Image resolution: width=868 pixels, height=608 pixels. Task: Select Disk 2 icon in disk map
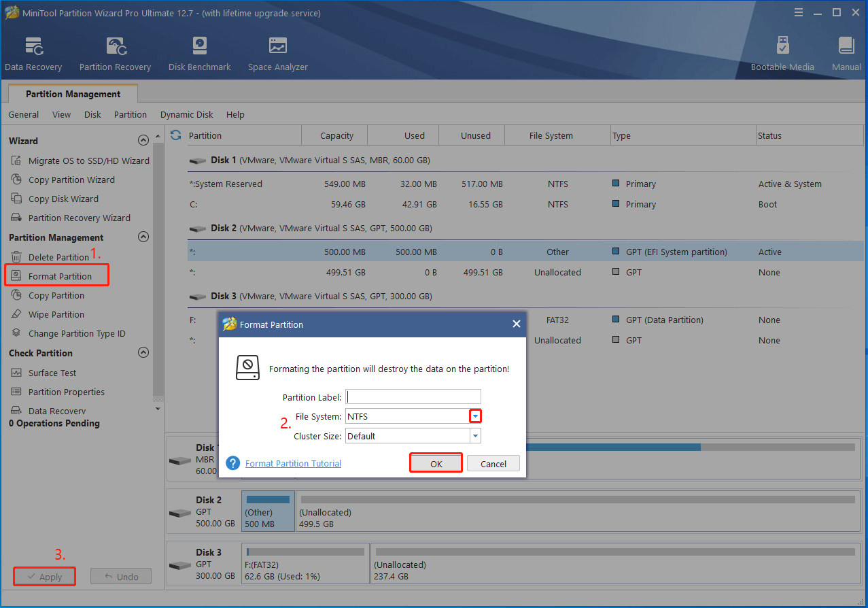point(180,512)
